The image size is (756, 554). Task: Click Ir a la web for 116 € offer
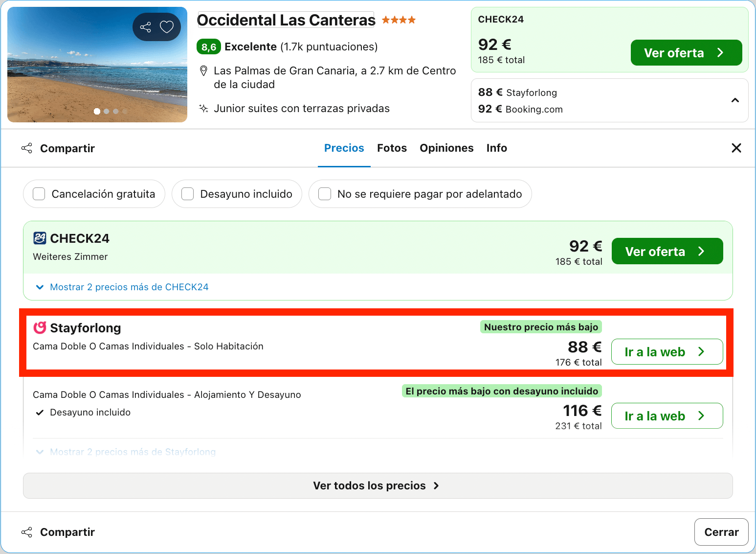click(x=667, y=416)
